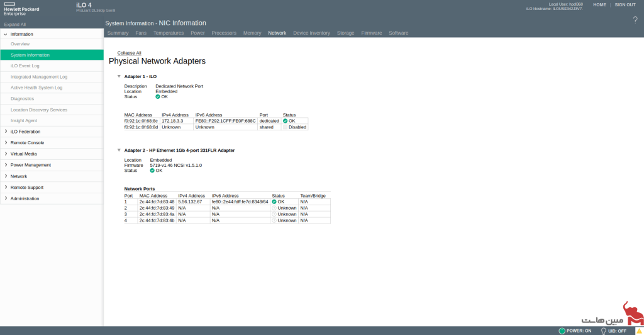Click firmware value 5719-v1.46 NCSI v1.5.1.0
The width and height of the screenshot is (644, 335).
tap(176, 165)
